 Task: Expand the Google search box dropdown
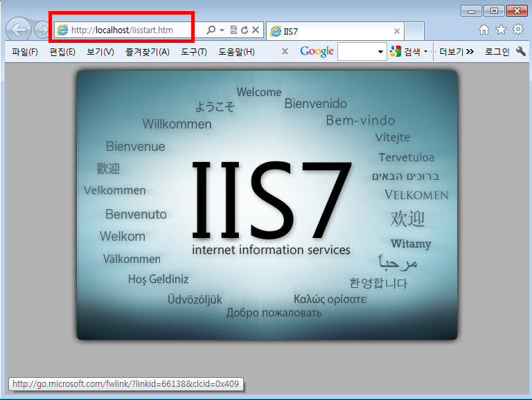pos(381,52)
